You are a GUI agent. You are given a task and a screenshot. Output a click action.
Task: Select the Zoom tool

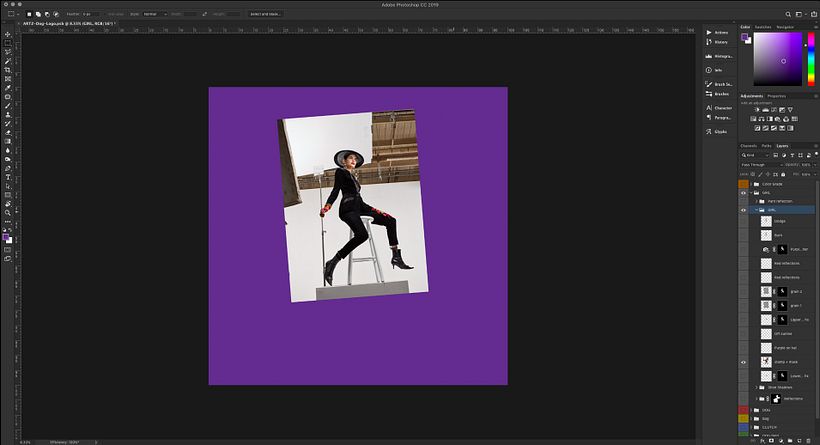pos(8,212)
